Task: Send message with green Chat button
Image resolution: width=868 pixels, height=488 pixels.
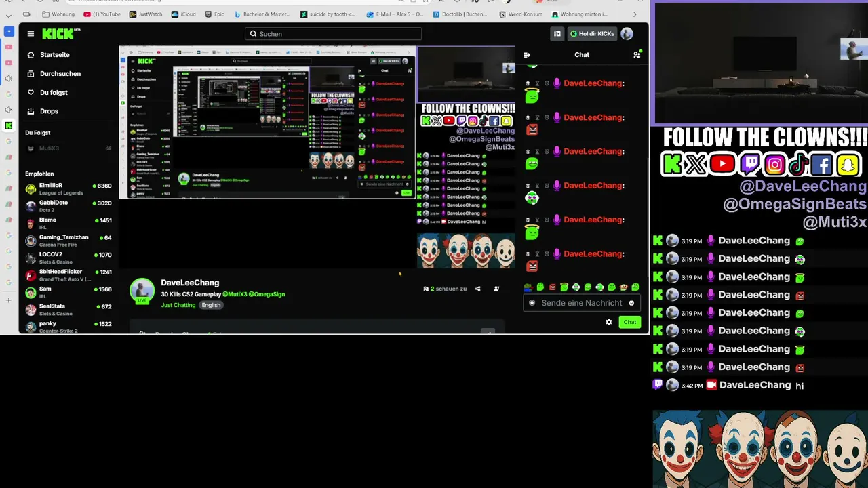Action: click(x=630, y=322)
